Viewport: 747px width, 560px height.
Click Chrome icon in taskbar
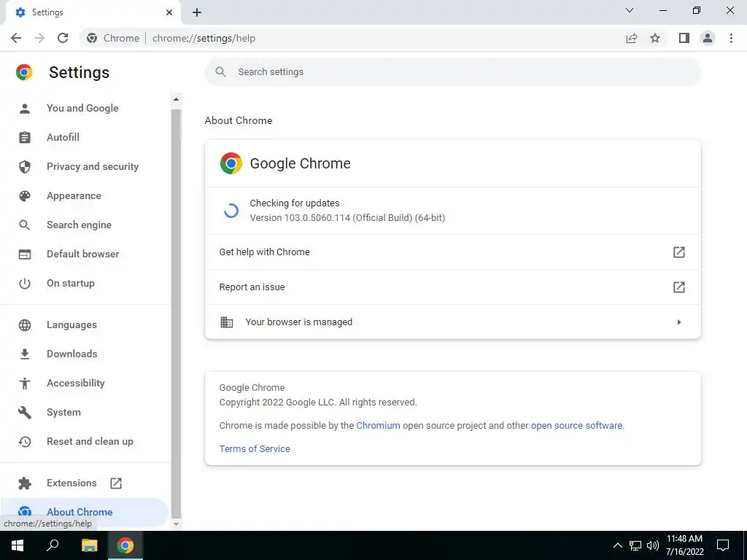[x=125, y=545]
